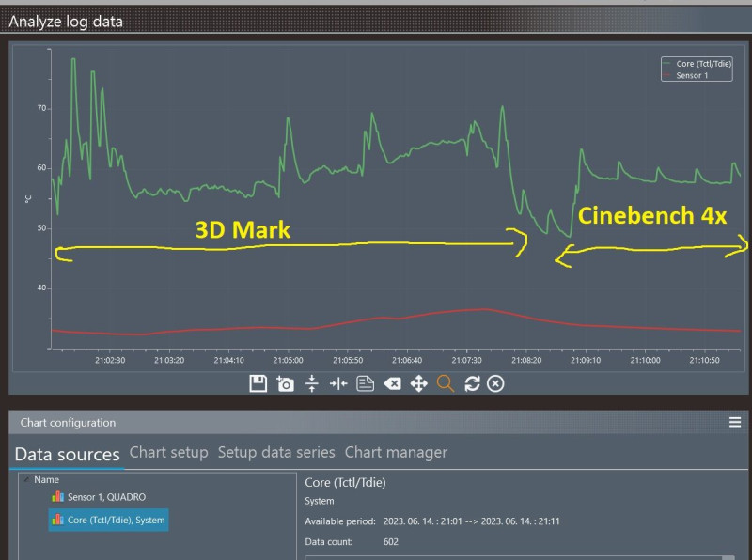The width and height of the screenshot is (752, 560).
Task: Click the Analyze log data title
Action: [66, 22]
